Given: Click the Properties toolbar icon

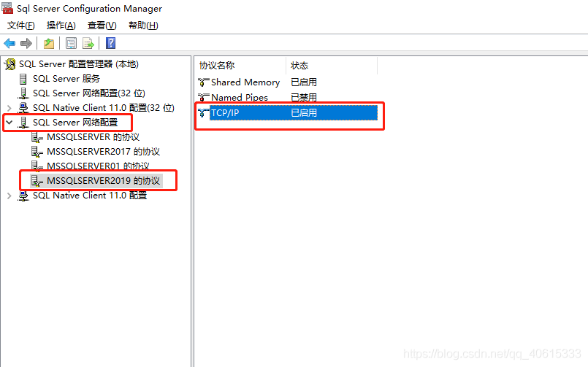Looking at the screenshot, I should coord(71,44).
